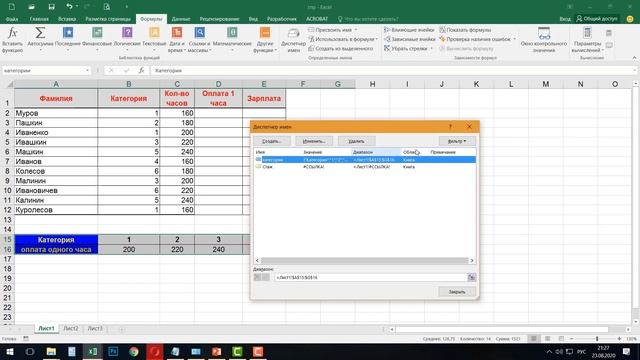The image size is (640, 360).
Task: Open the File tab
Action: point(12,19)
